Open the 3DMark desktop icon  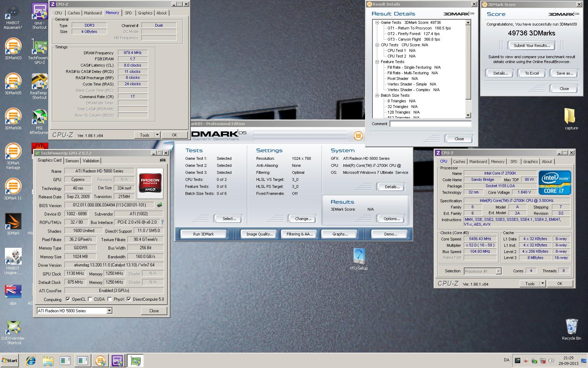point(13,224)
